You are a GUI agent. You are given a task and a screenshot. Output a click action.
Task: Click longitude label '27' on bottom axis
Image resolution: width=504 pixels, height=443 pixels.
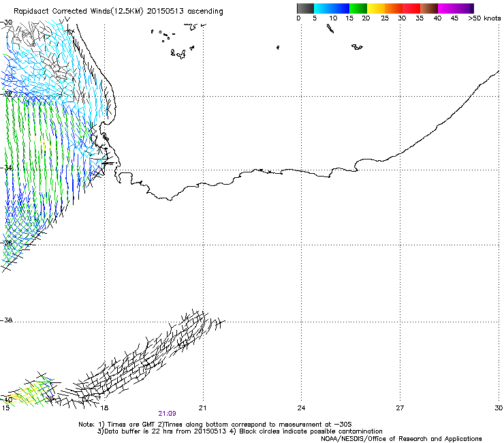coord(400,408)
